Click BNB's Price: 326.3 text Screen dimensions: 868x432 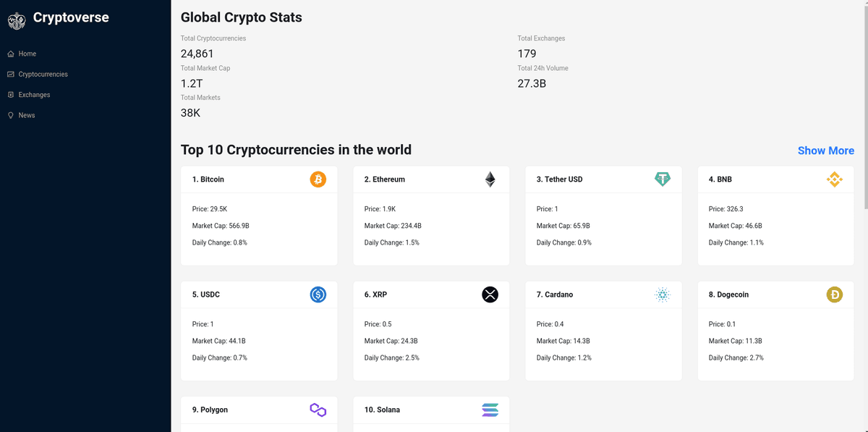pos(728,209)
